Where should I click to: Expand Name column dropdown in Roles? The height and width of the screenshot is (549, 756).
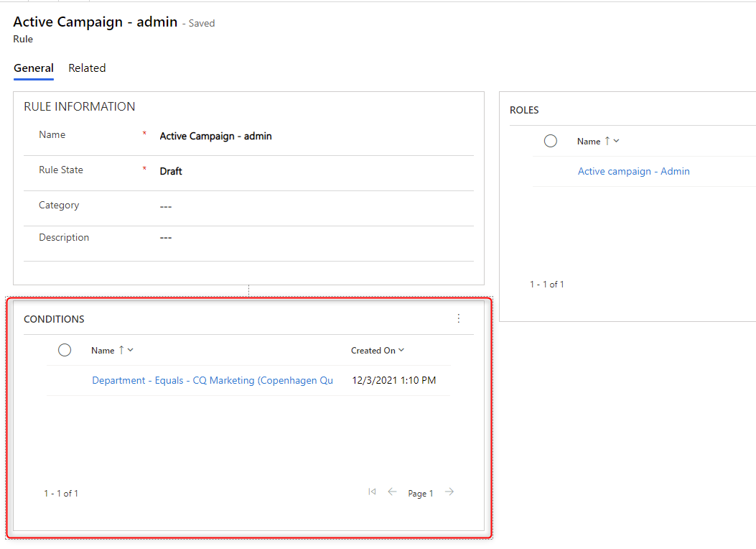(617, 141)
